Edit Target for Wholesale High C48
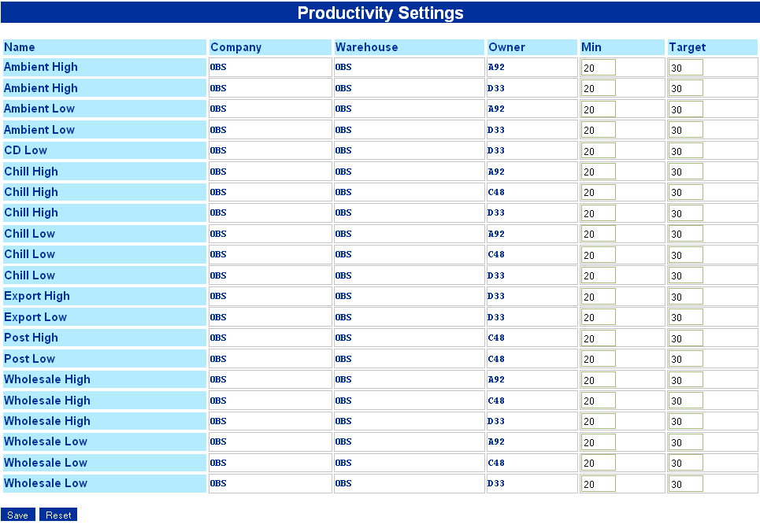Image resolution: width=760 pixels, height=532 pixels. (x=686, y=401)
